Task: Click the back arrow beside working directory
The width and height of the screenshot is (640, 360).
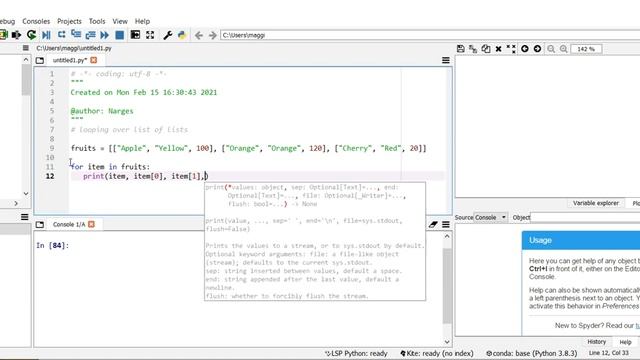Action: coord(199,36)
